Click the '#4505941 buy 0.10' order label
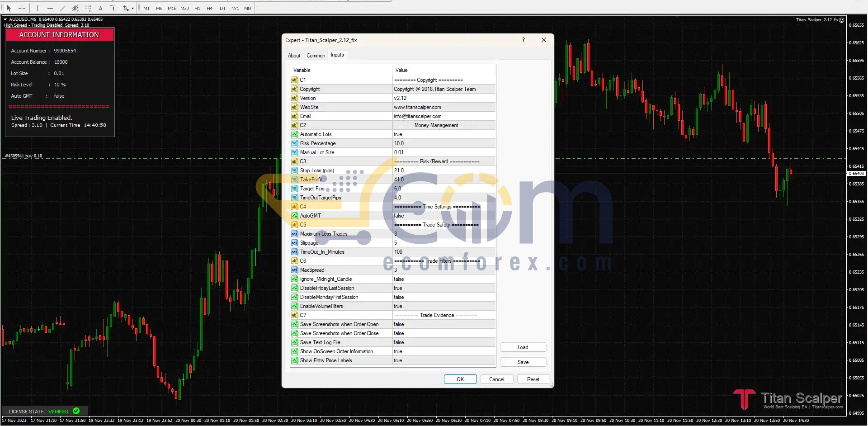 coord(24,156)
